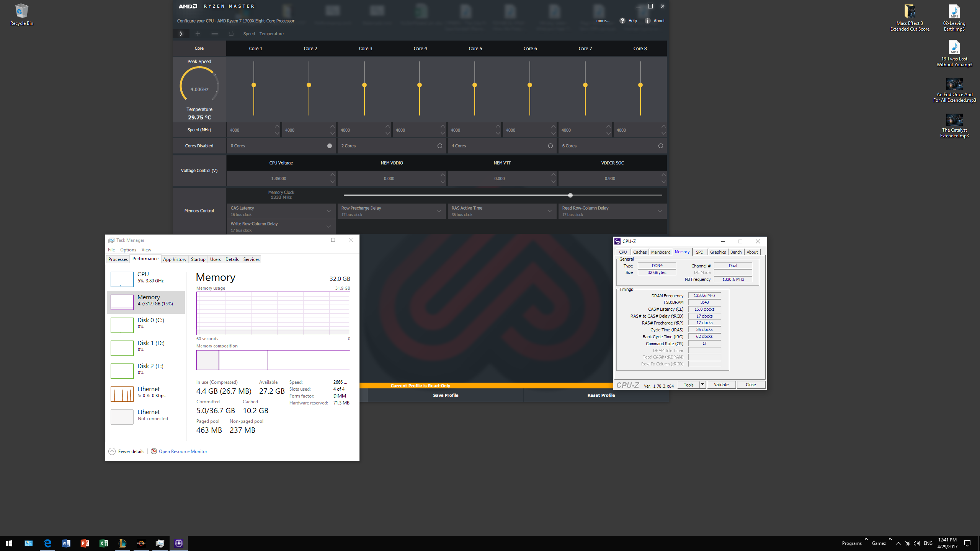The image size is (980, 551).
Task: Click the Ryzen Master expand arrow icon
Action: pos(181,34)
